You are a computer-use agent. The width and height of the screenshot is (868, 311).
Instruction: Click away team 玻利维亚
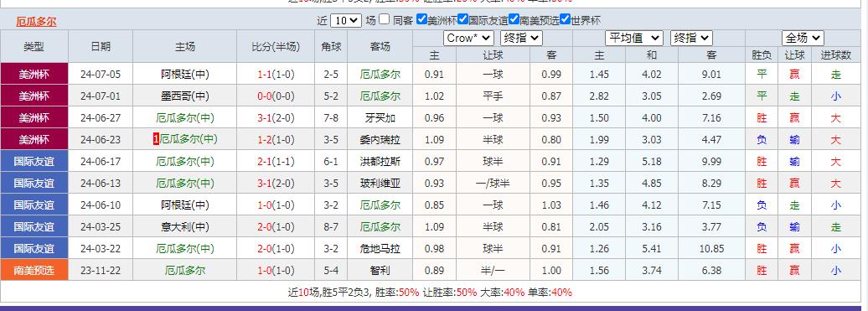click(380, 184)
